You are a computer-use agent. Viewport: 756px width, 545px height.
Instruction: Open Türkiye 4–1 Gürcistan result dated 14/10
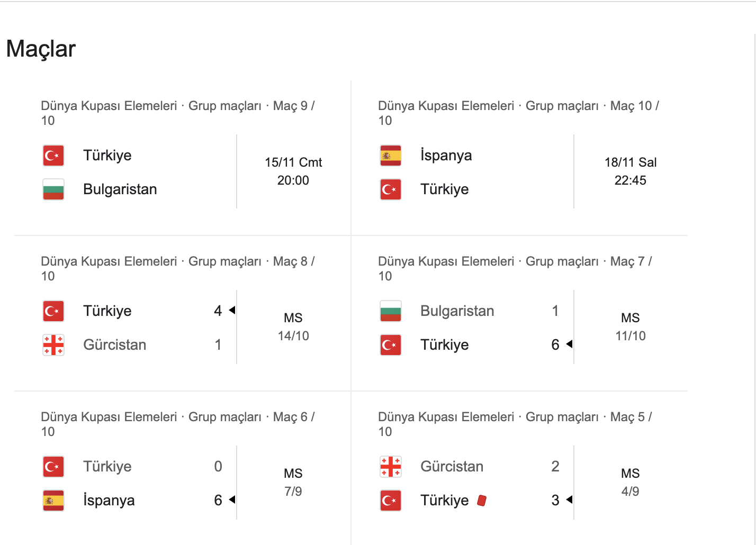293,327
